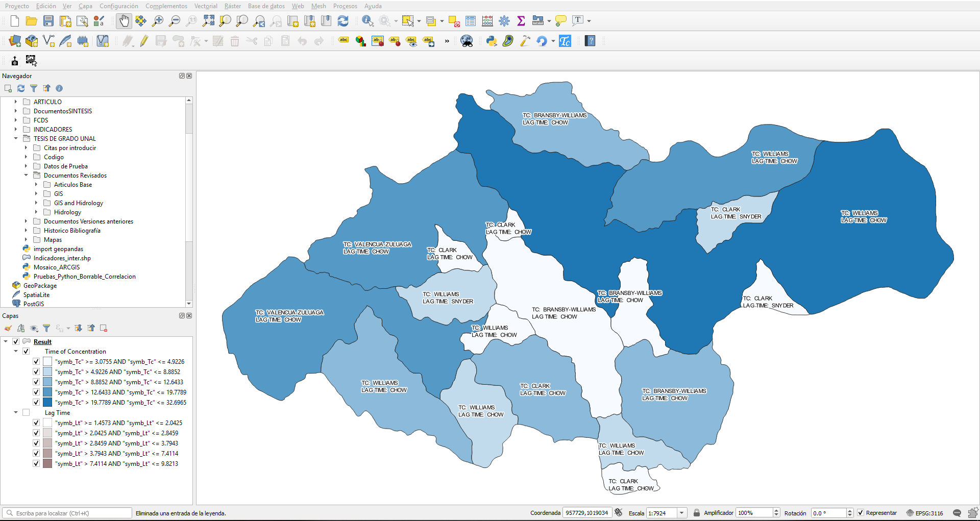
Task: Open the Help question mark icon
Action: (590, 41)
